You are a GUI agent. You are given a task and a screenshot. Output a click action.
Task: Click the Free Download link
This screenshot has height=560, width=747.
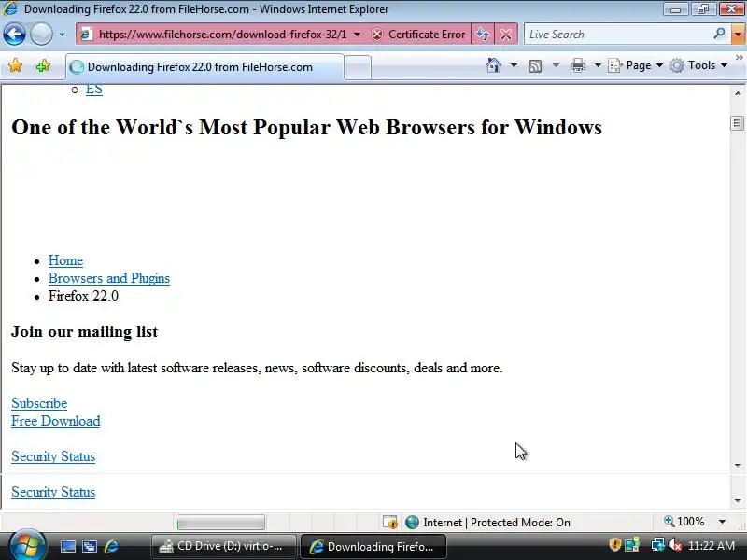[x=56, y=421]
